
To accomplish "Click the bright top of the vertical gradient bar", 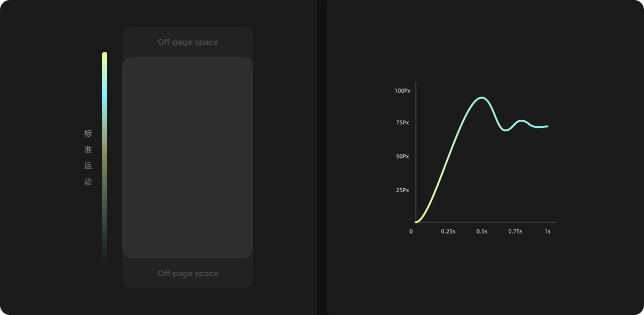I will tap(105, 55).
